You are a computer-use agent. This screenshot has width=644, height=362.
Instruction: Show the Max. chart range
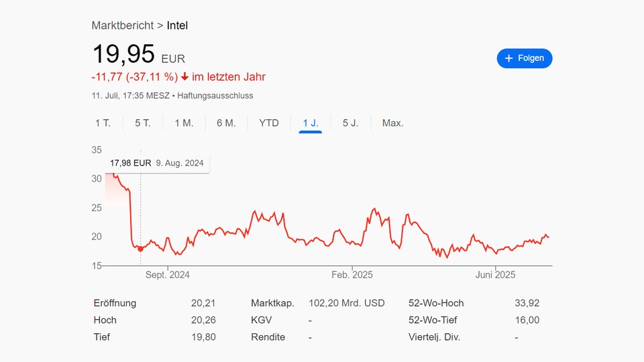tap(392, 123)
